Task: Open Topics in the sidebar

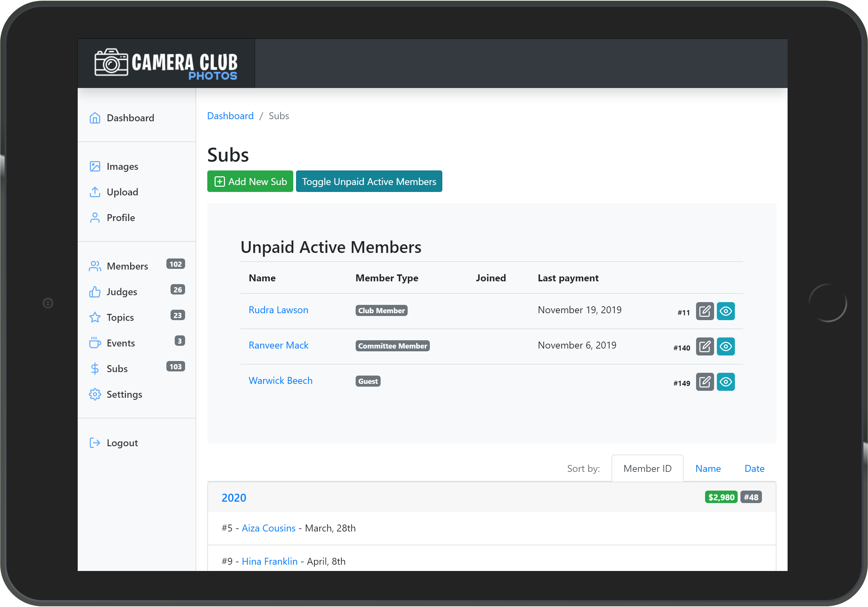Action: click(120, 317)
